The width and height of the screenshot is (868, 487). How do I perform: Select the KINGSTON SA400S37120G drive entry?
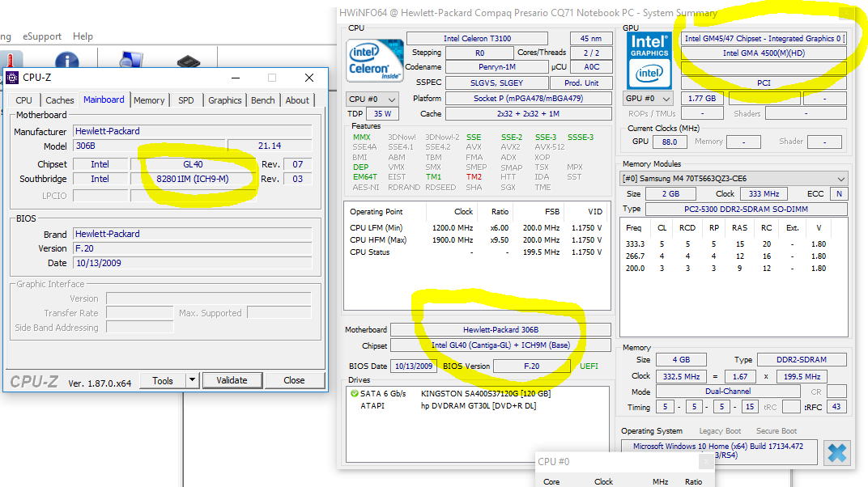coord(485,393)
